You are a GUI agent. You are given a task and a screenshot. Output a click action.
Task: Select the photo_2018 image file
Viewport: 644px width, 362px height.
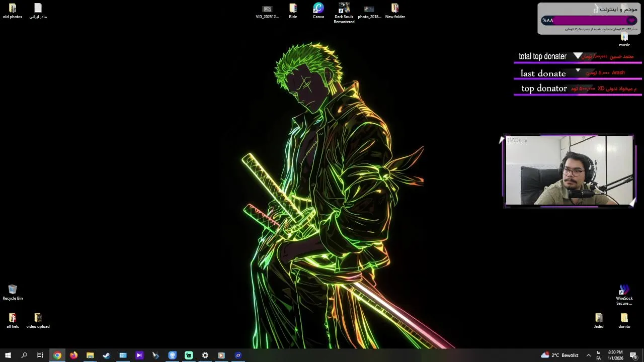pos(369,11)
